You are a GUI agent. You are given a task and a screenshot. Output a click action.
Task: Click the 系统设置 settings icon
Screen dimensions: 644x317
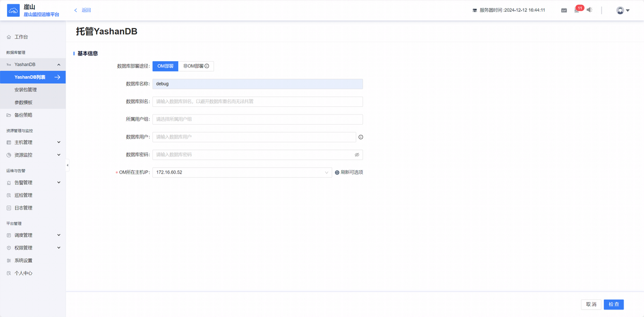9,261
